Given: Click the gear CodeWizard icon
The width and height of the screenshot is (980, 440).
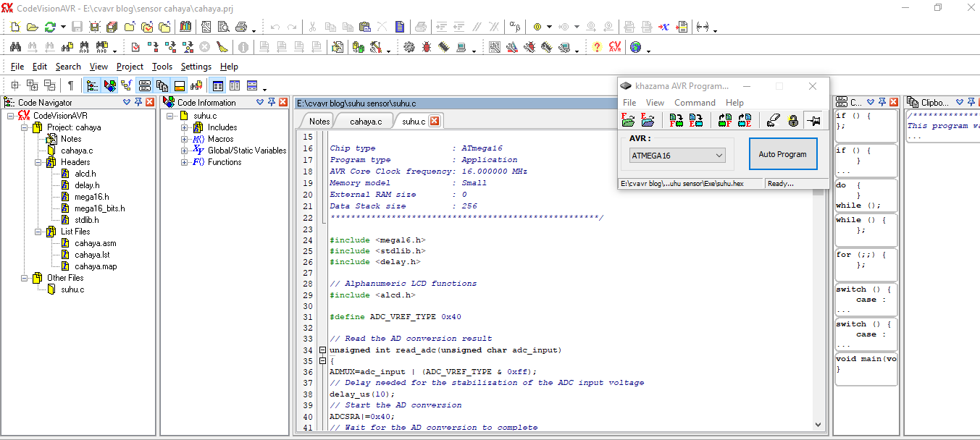Looking at the screenshot, I should (x=409, y=47).
